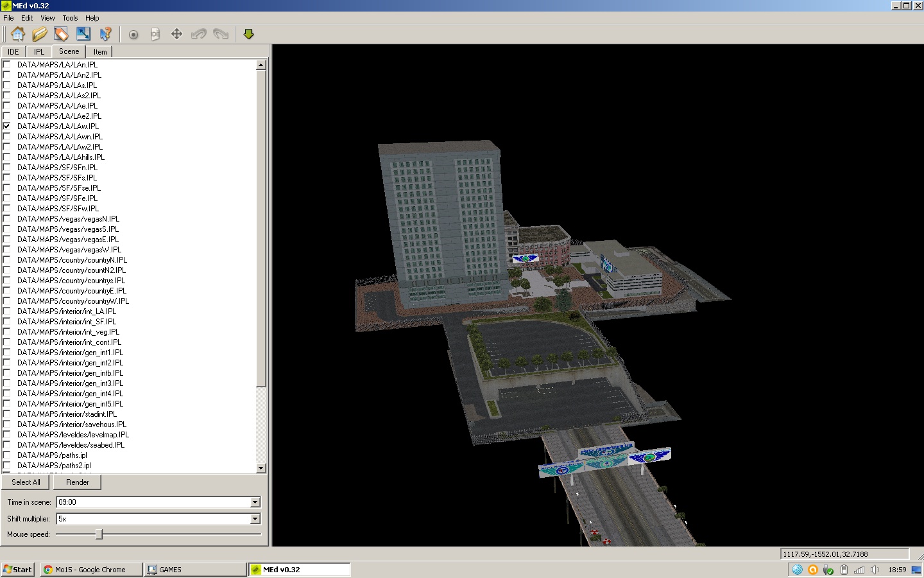Open the folder icon in the toolbar
Image resolution: width=924 pixels, height=578 pixels.
coord(40,34)
